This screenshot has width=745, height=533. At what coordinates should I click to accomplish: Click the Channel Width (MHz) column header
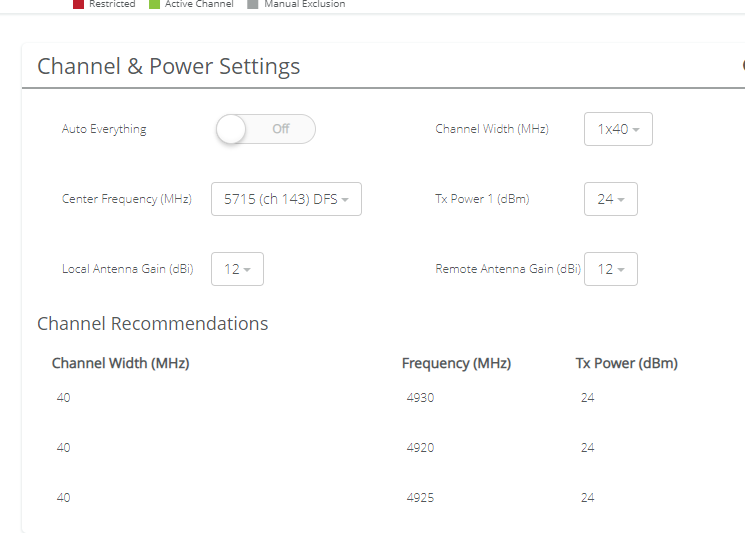[120, 363]
